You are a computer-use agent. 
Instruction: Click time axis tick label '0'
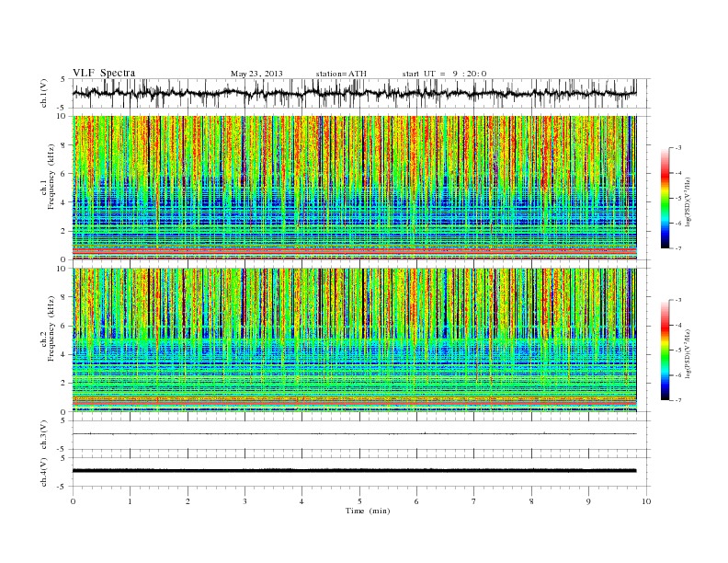[73, 501]
